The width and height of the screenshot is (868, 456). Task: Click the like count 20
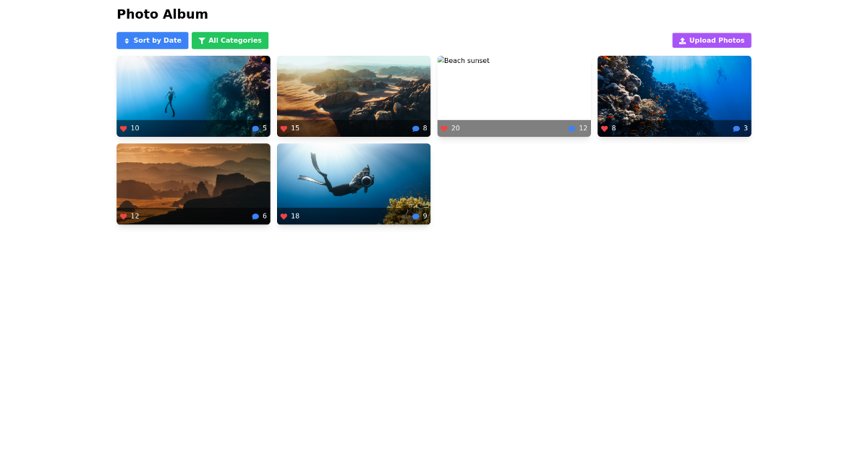(456, 128)
